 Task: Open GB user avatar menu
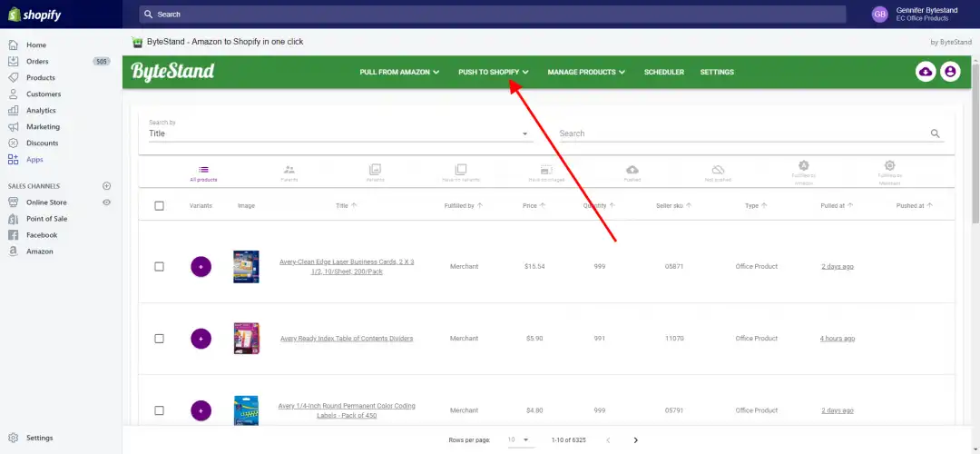(880, 15)
